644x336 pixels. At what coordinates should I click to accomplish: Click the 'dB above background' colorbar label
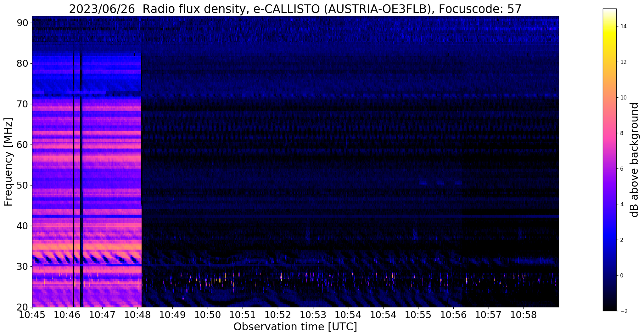click(x=635, y=160)
